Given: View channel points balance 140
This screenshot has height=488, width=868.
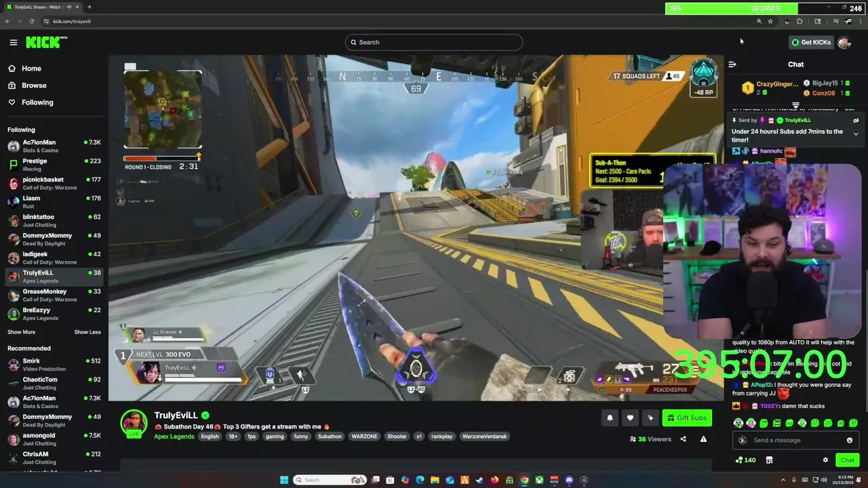Looking at the screenshot, I should (745, 460).
